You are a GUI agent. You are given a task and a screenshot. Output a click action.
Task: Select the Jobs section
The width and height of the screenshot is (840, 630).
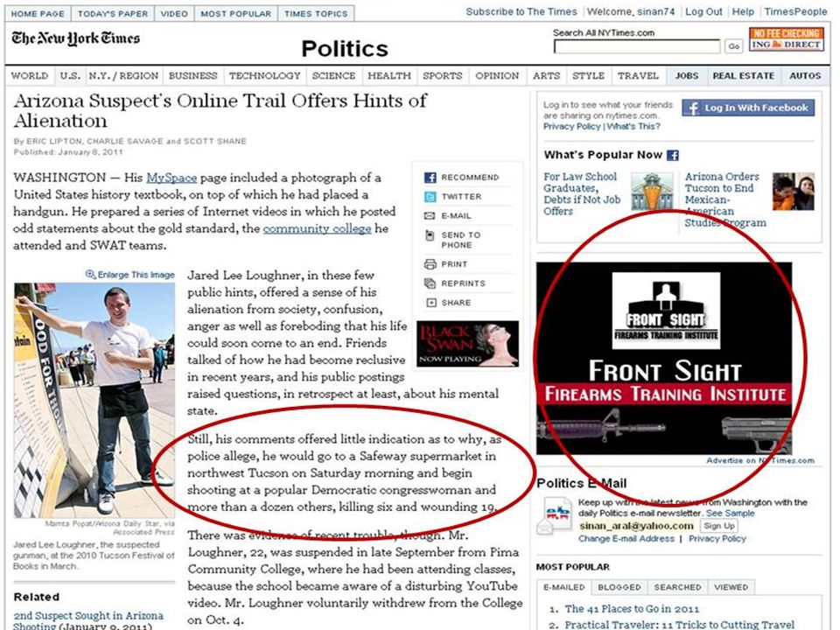pos(687,75)
